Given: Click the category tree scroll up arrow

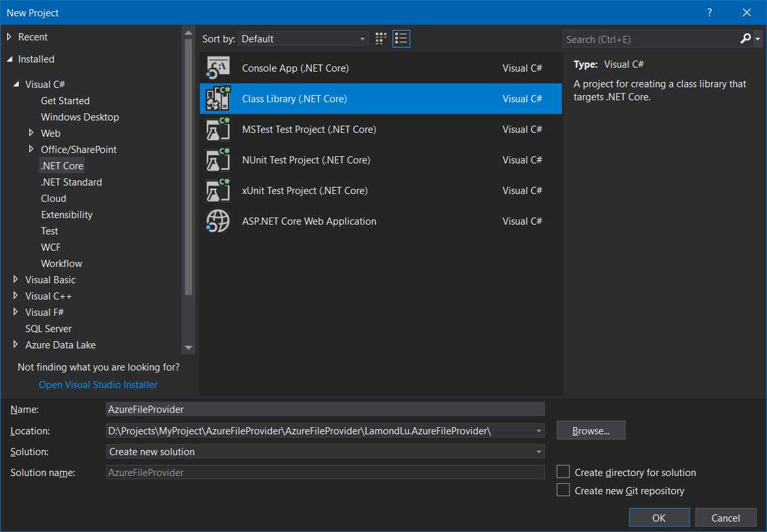Looking at the screenshot, I should point(188,33).
